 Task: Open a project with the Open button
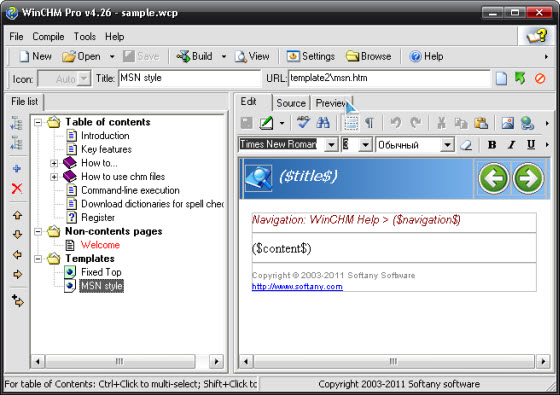[x=81, y=56]
